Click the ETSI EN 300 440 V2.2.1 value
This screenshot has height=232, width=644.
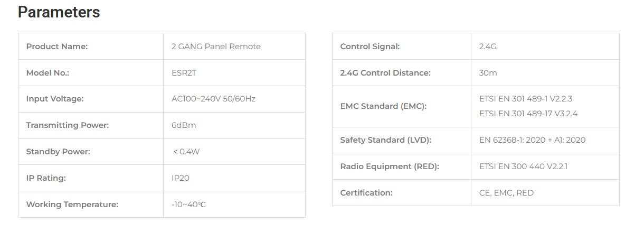pyautogui.click(x=523, y=166)
